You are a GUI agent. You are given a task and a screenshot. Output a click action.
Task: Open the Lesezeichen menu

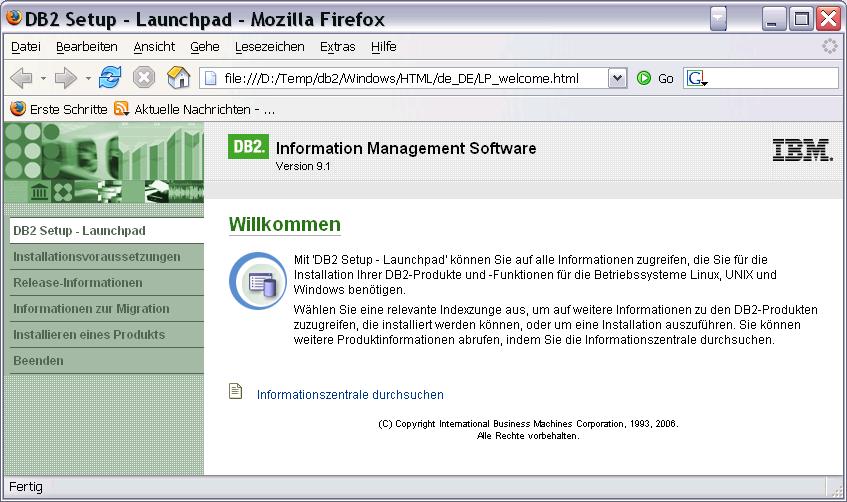pyautogui.click(x=270, y=47)
